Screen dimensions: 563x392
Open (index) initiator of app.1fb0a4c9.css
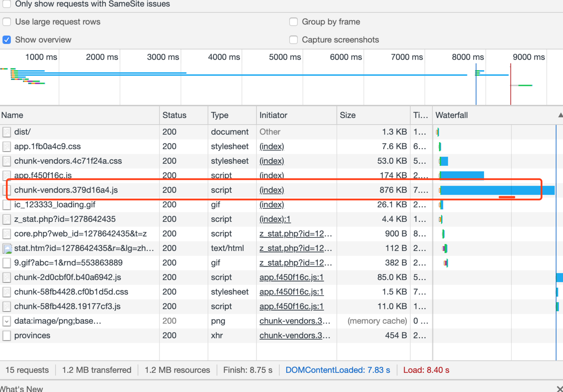click(x=271, y=146)
